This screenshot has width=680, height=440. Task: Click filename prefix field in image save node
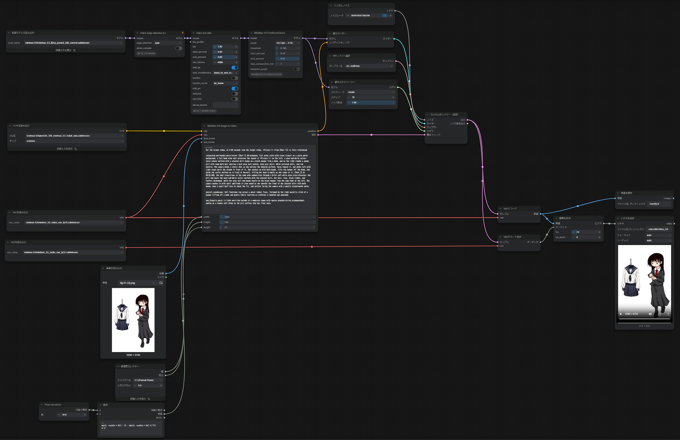pyautogui.click(x=659, y=204)
